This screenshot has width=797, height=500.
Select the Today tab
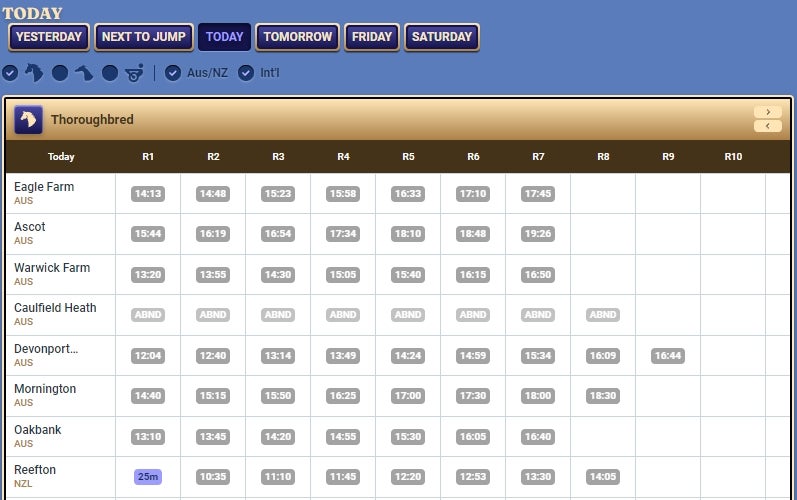click(225, 37)
